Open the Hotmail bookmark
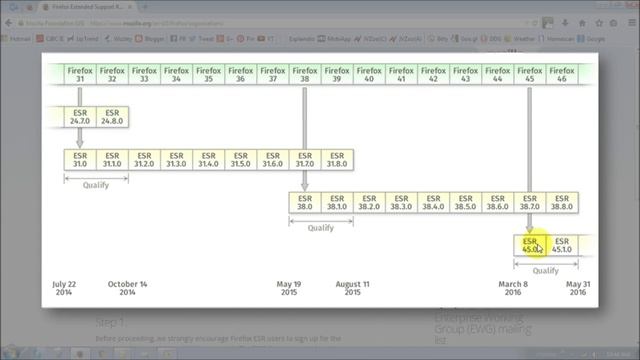Screen dimensions: 640x360 pyautogui.click(x=16, y=39)
